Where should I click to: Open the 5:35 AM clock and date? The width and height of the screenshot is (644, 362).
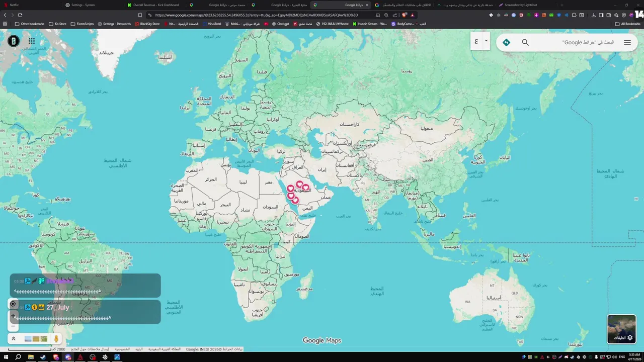634,357
